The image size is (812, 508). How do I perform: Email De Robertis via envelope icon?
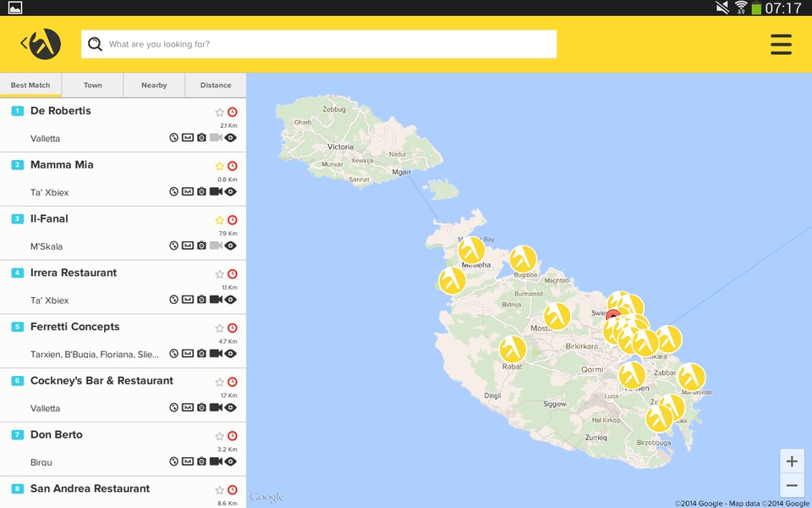(x=188, y=137)
